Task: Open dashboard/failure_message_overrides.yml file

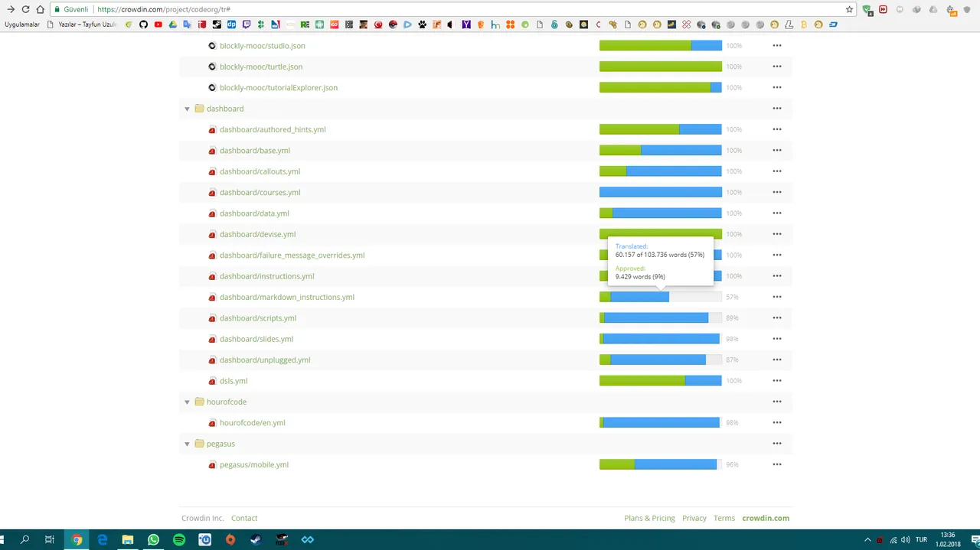Action: coord(292,255)
